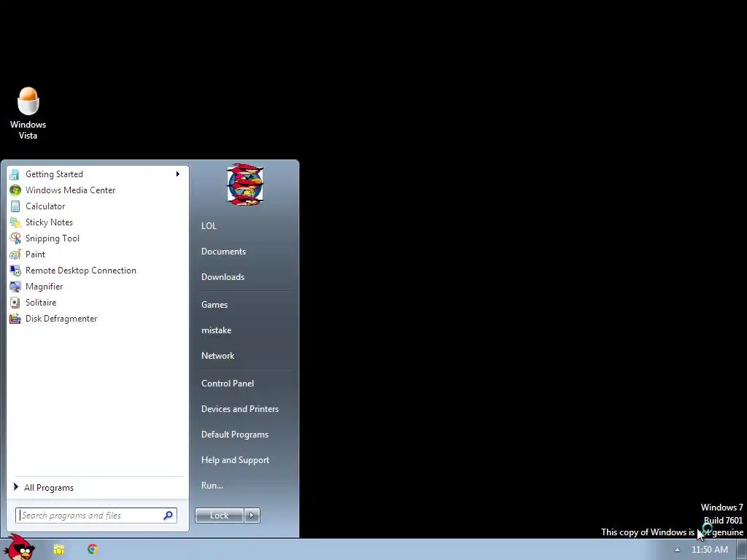
Task: Click the Show Desktop strip beside the clock
Action: click(x=742, y=550)
